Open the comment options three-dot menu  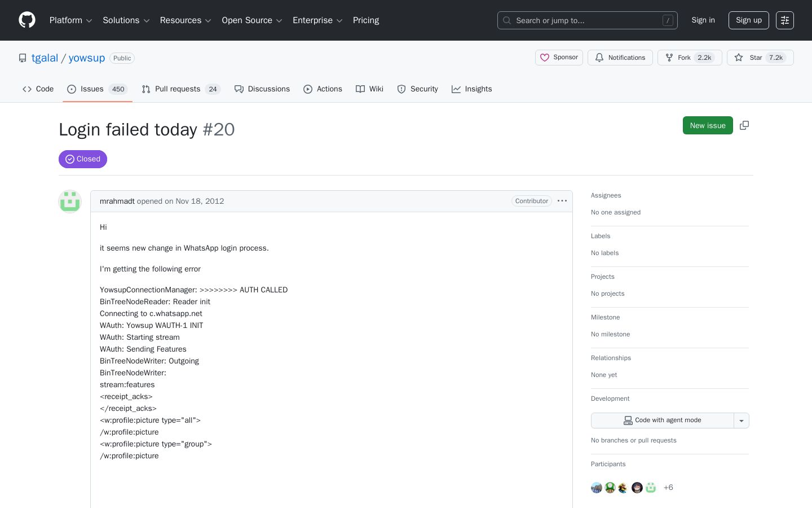[x=562, y=201]
